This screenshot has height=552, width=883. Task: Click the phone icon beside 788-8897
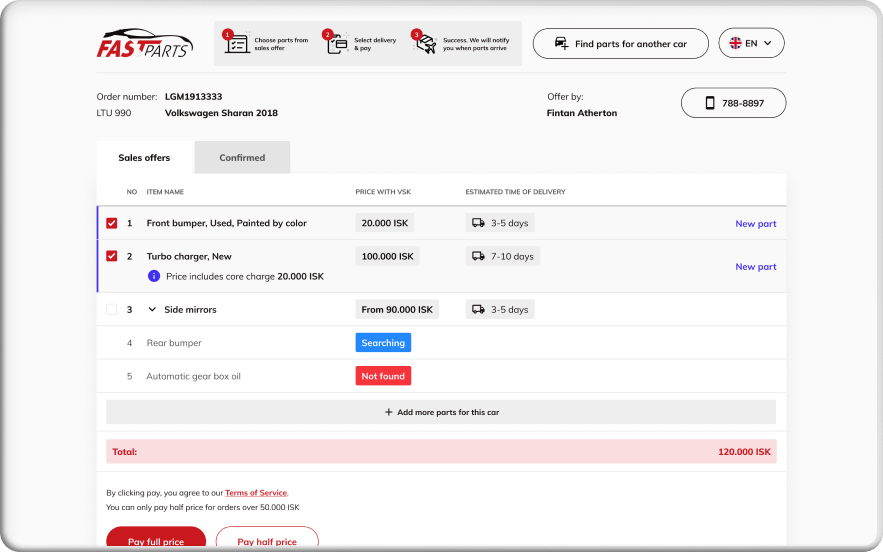[710, 103]
